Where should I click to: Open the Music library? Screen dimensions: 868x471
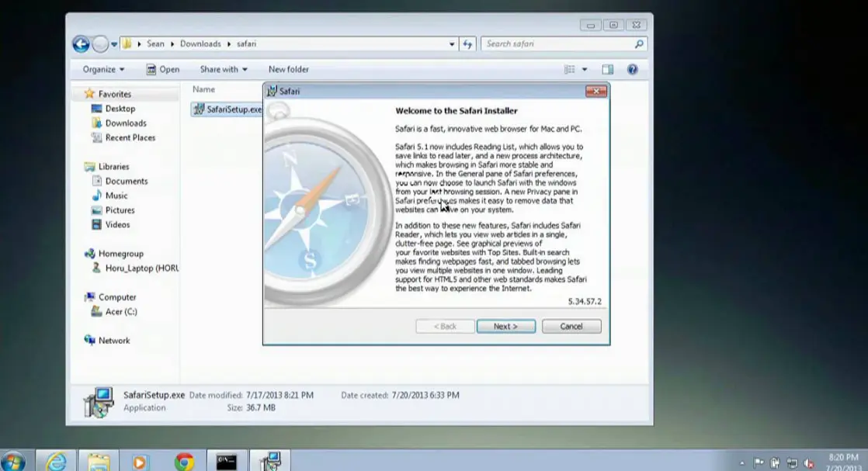coord(116,196)
